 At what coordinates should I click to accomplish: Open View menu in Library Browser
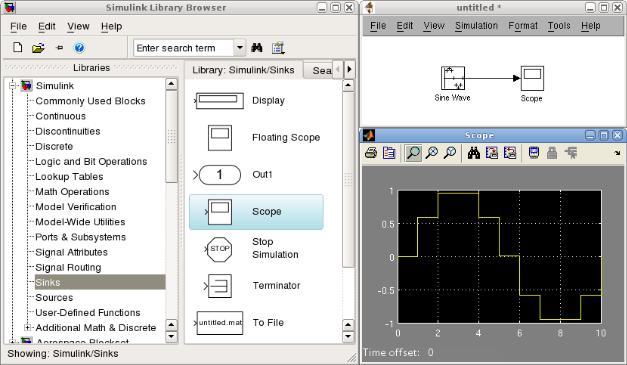pyautogui.click(x=78, y=26)
